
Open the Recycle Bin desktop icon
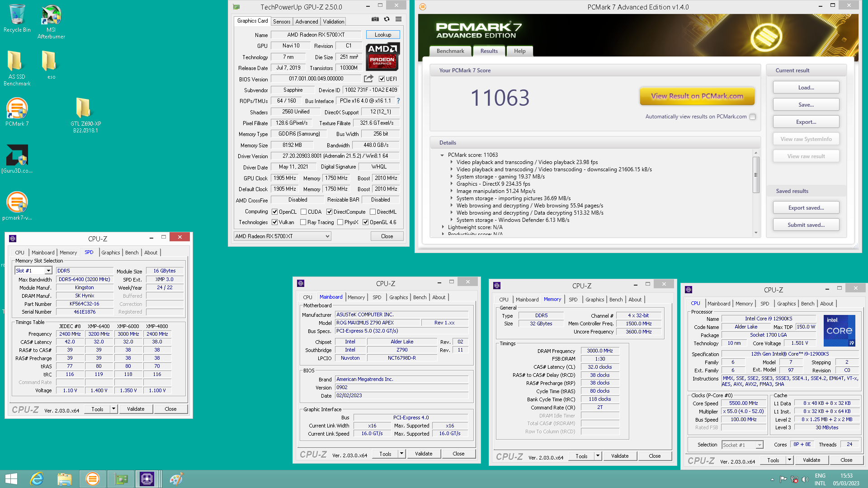point(17,18)
